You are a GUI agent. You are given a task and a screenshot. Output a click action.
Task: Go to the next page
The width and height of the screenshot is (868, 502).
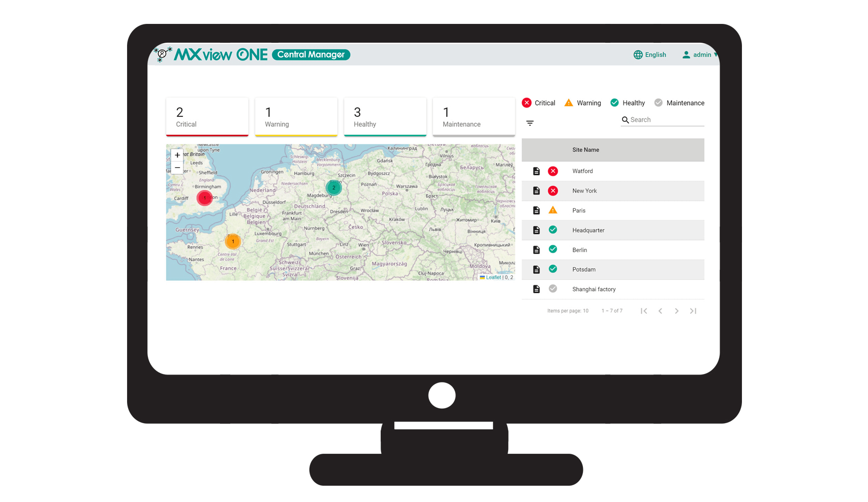pyautogui.click(x=676, y=311)
